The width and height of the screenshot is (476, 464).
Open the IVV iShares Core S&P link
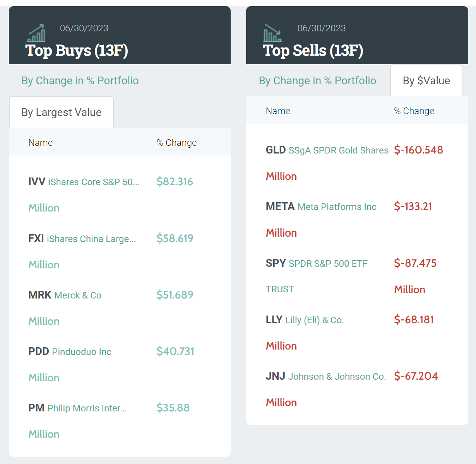84,182
